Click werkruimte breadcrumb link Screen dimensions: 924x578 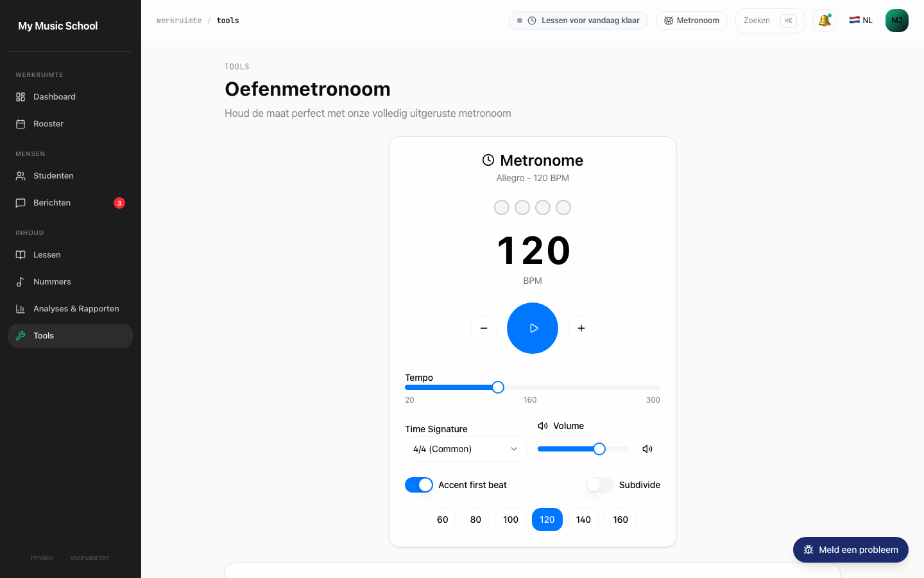179,21
